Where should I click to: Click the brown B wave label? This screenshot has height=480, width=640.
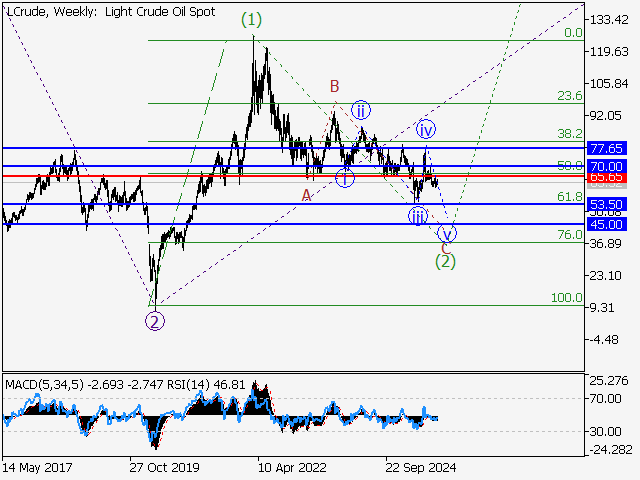(336, 86)
